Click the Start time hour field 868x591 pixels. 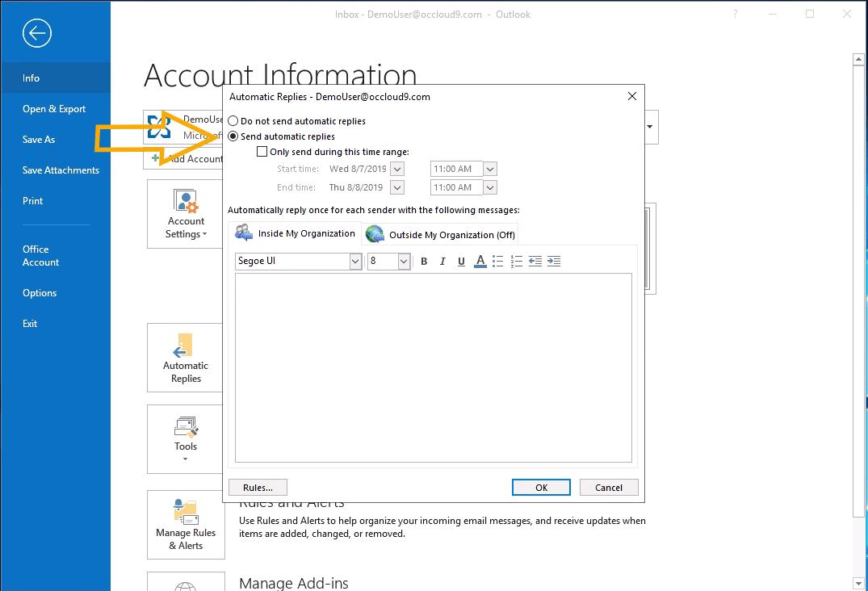click(x=457, y=169)
